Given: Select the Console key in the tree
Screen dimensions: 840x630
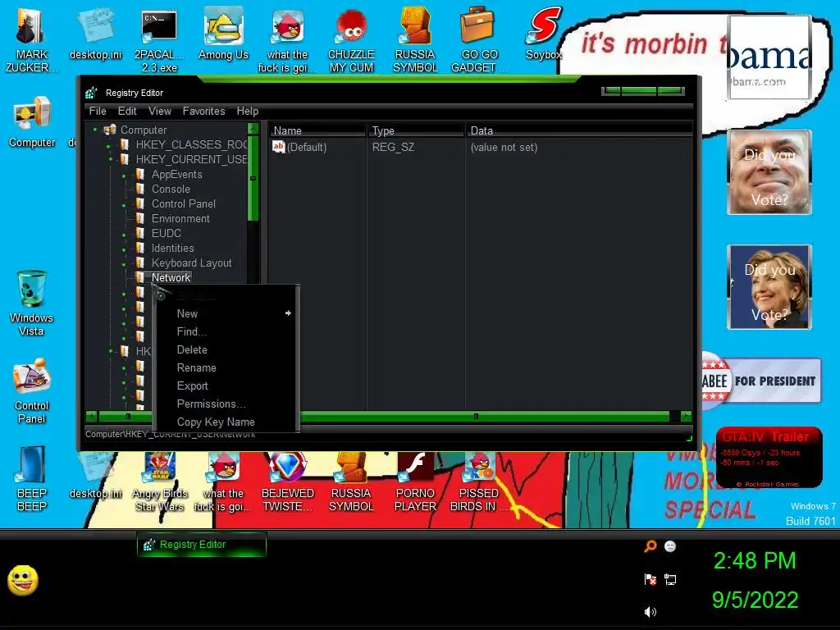Looking at the screenshot, I should click(171, 189).
